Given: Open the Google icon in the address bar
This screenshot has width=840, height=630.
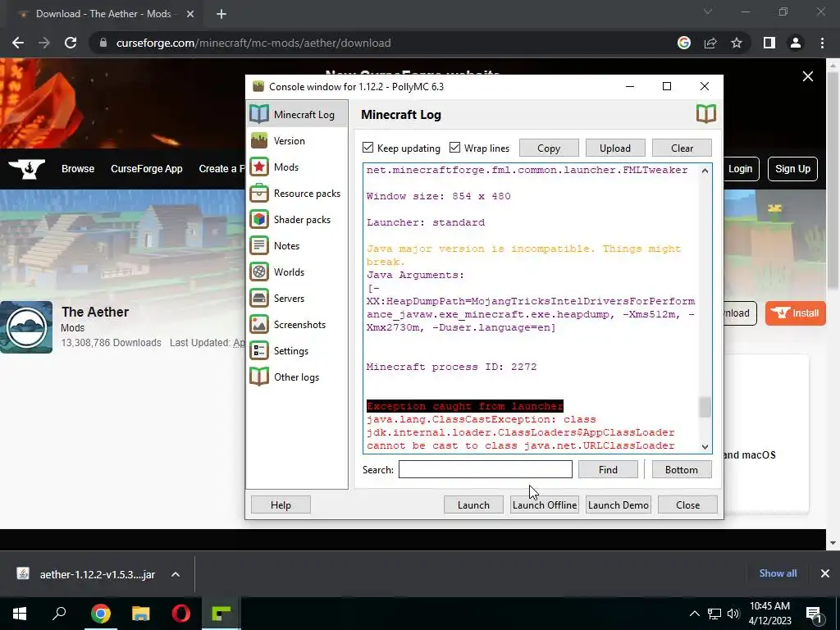Looking at the screenshot, I should (684, 43).
